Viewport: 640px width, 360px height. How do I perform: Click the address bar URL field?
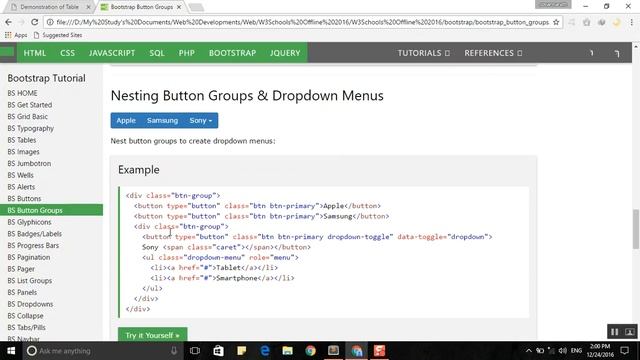point(302,22)
